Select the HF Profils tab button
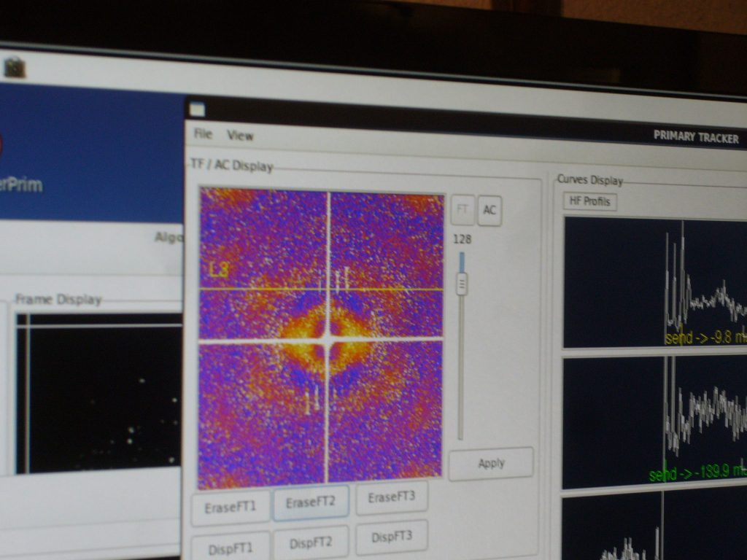747x560 pixels. pos(589,201)
